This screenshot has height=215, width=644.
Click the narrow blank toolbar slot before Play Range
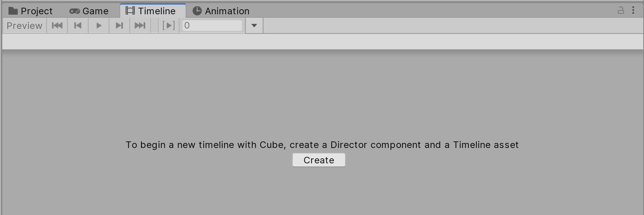[x=154, y=26]
